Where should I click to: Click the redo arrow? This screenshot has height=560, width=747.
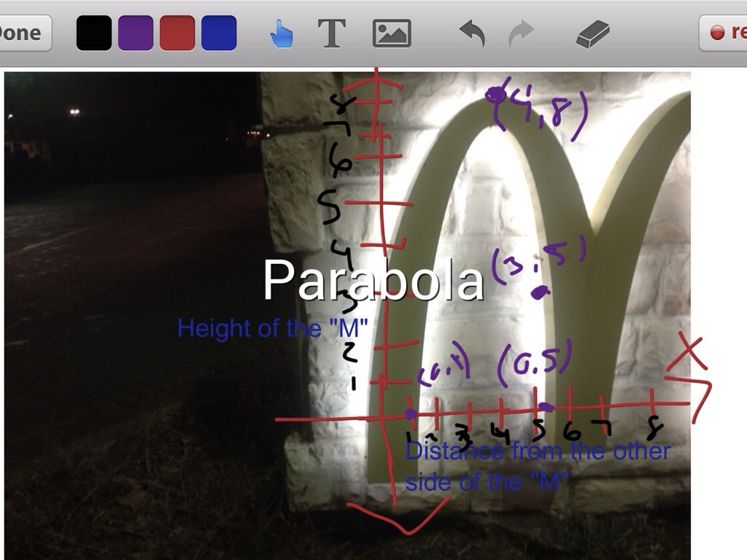521,34
